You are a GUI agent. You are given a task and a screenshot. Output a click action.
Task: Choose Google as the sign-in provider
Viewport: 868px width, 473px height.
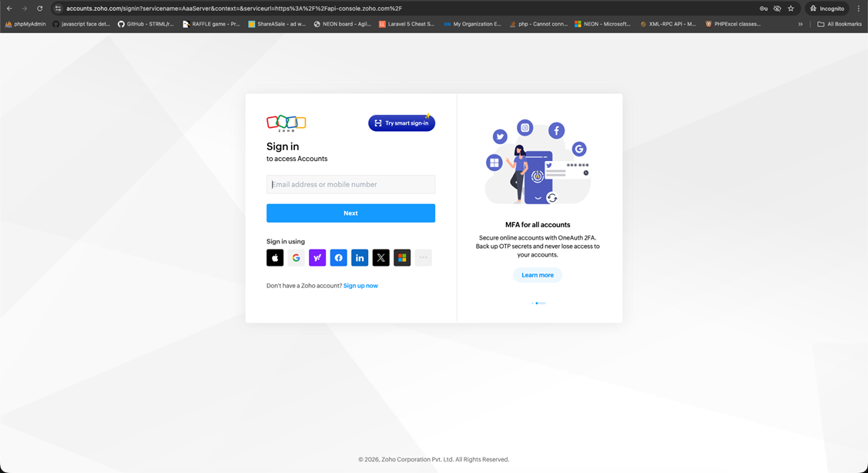(x=296, y=258)
